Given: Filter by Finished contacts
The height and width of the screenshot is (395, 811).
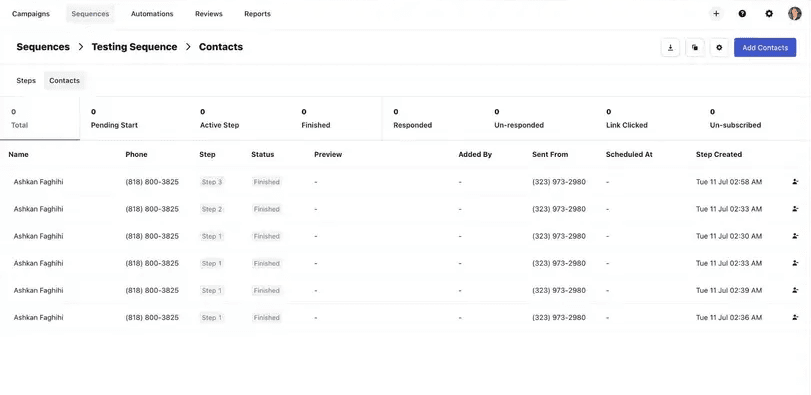Looking at the screenshot, I should click(316, 118).
